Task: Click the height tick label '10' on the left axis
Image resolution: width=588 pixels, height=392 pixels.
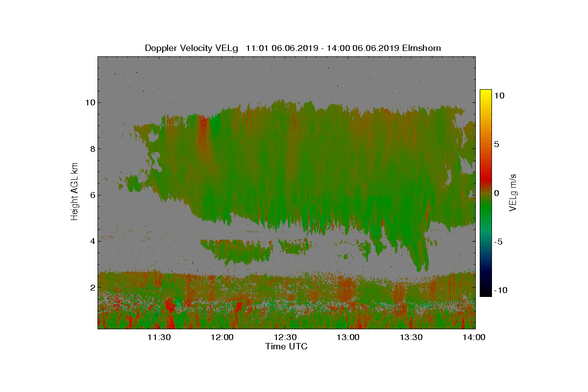Action: coord(89,102)
